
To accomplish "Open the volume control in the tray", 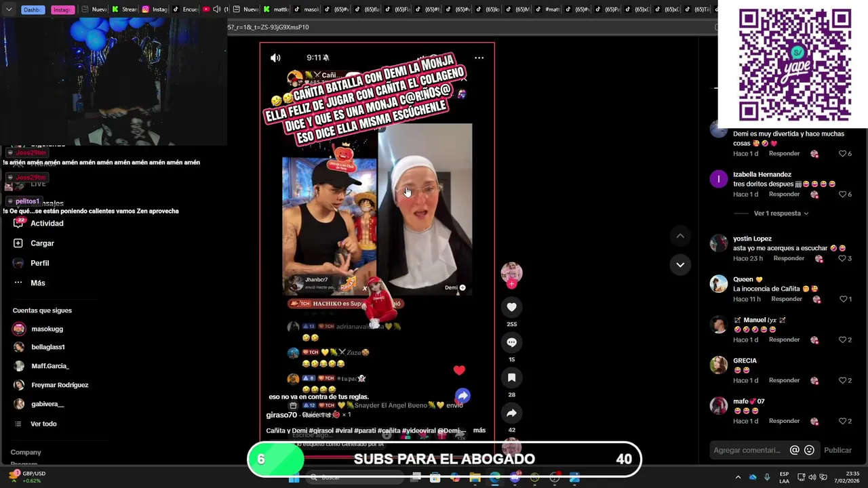I will [812, 477].
